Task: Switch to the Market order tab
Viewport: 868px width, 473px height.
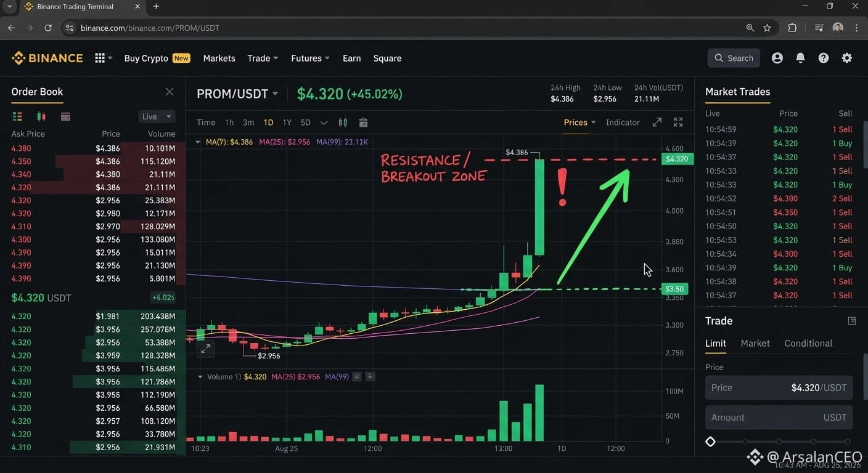Action: point(755,343)
